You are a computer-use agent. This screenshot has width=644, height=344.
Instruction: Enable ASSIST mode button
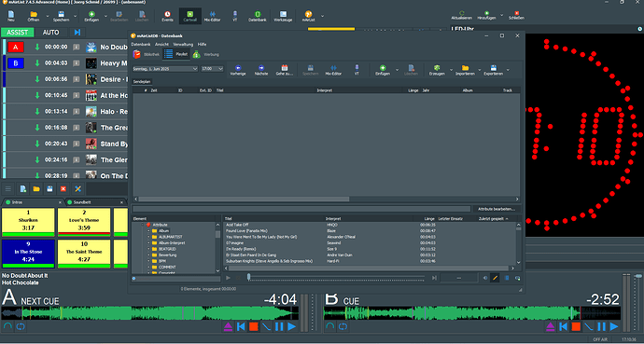pos(17,33)
